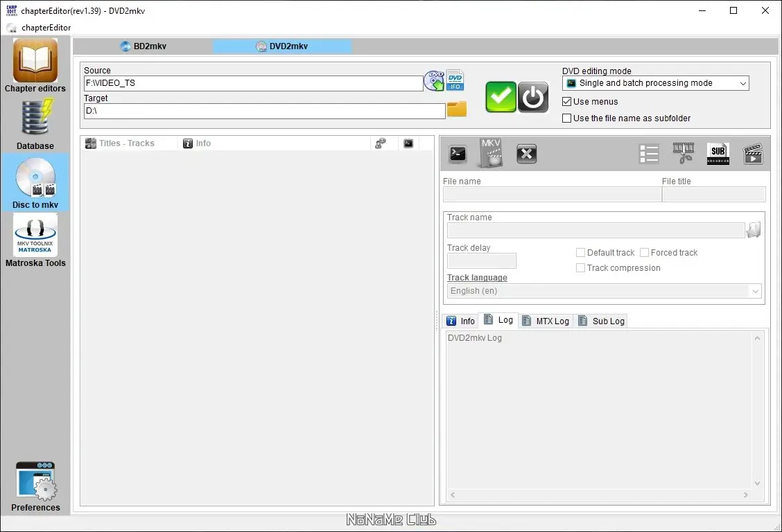This screenshot has height=532, width=782.
Task: Click the log vertical scrollbar up arrow
Action: coord(757,338)
